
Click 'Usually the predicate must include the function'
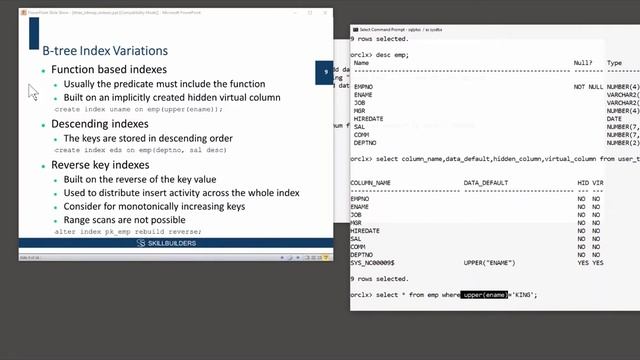[164, 84]
